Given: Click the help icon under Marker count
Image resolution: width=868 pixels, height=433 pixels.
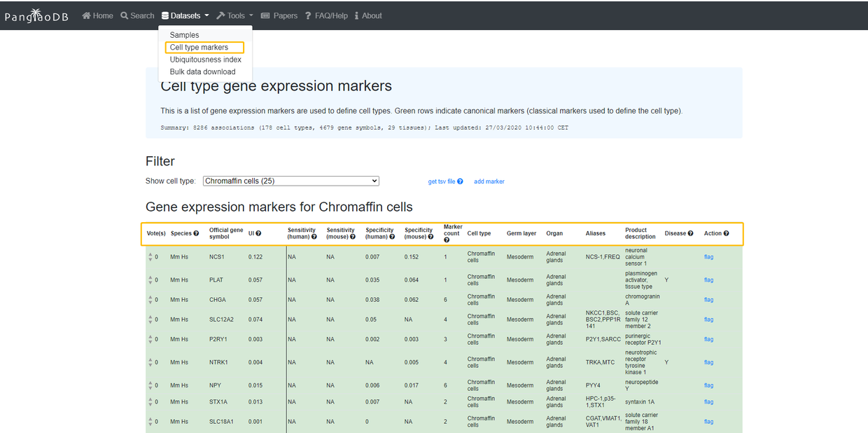Looking at the screenshot, I should (x=447, y=240).
